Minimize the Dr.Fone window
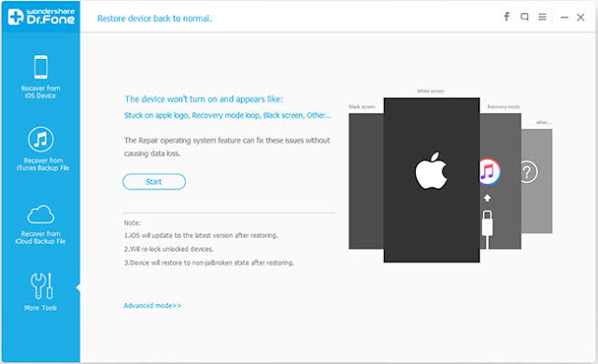The width and height of the screenshot is (598, 364). point(564,17)
